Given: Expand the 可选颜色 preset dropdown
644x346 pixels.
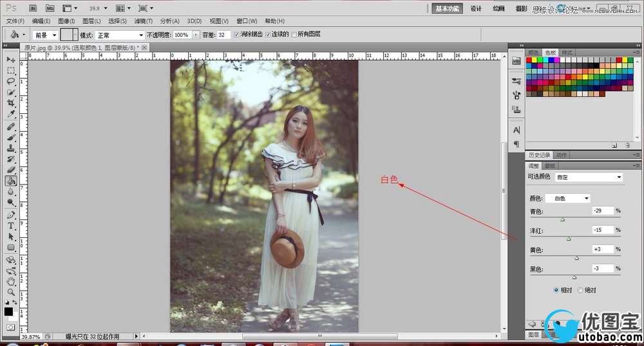Looking at the screenshot, I should 589,177.
